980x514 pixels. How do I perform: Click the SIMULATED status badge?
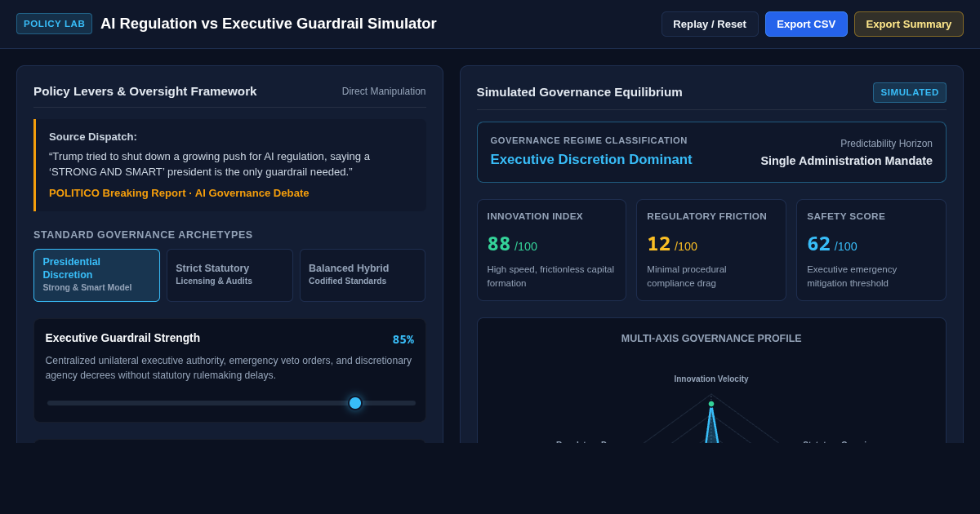tap(910, 92)
